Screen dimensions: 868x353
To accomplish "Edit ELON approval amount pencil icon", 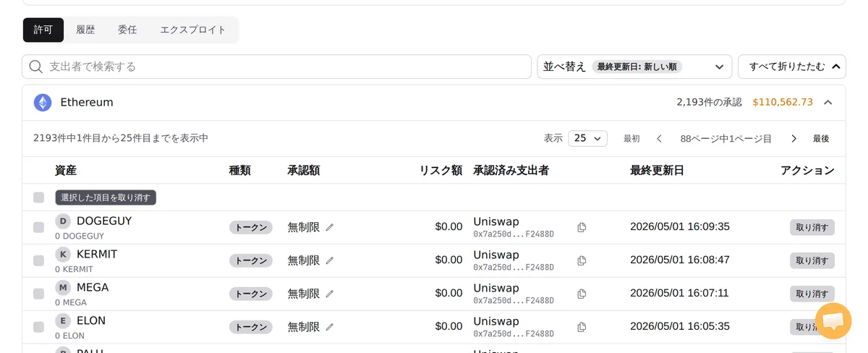I will 330,327.
